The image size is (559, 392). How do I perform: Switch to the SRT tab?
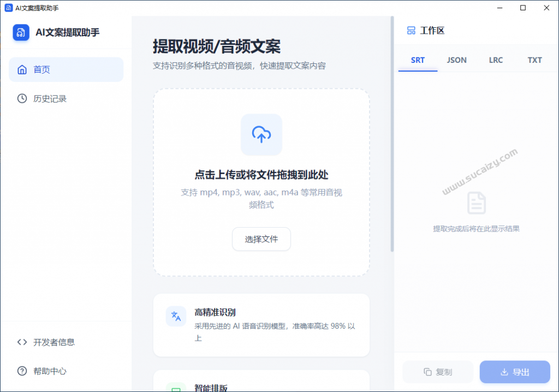(418, 60)
